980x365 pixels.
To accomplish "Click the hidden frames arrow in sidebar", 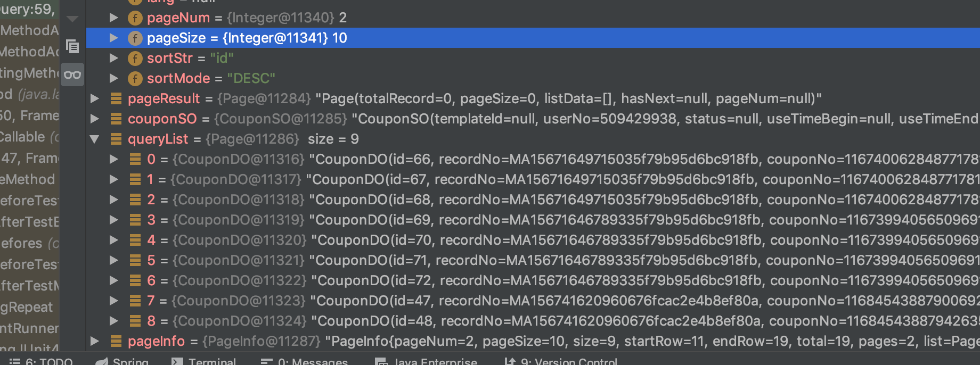I will [72, 19].
